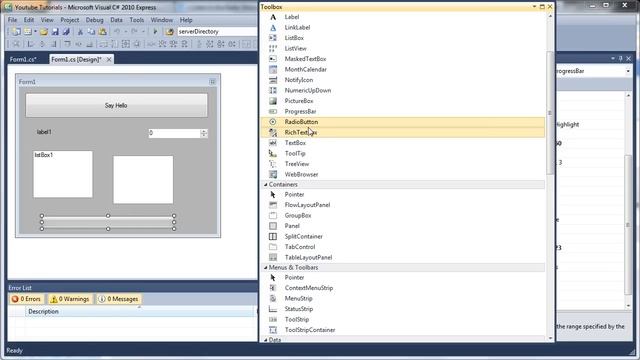The width and height of the screenshot is (640, 360).
Task: Click the Toolbox vertical scrollbar thumb
Action: click(x=550, y=113)
